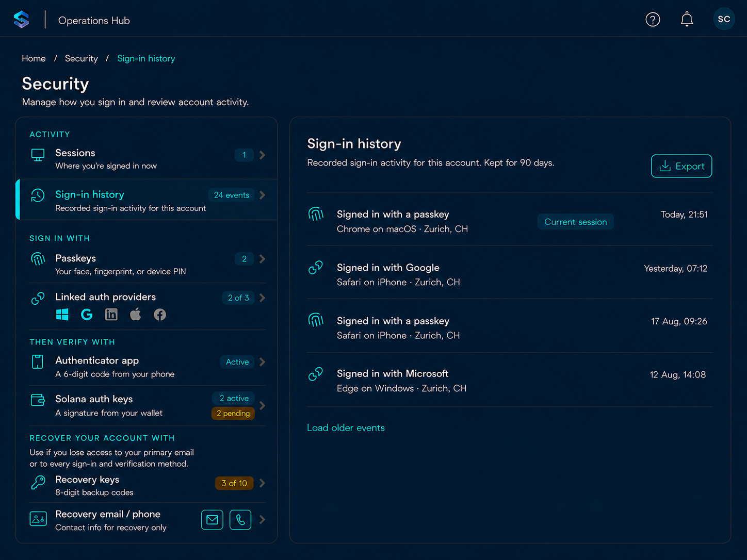Click the Recovery email / phone contact icon
The image size is (747, 560).
(38, 519)
